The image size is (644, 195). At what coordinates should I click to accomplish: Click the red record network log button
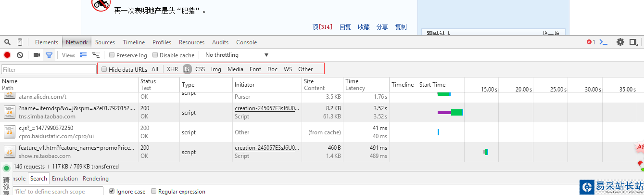tap(7, 55)
